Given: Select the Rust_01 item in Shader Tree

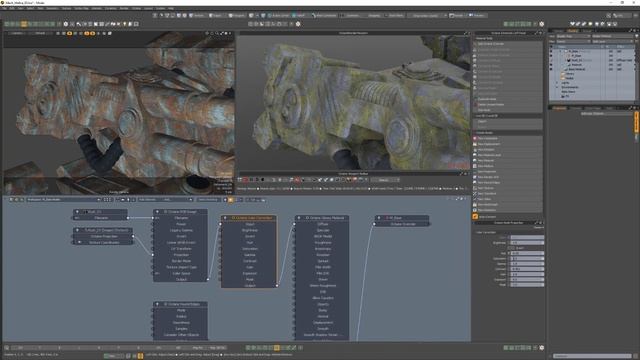Looking at the screenshot, I should point(577,60).
